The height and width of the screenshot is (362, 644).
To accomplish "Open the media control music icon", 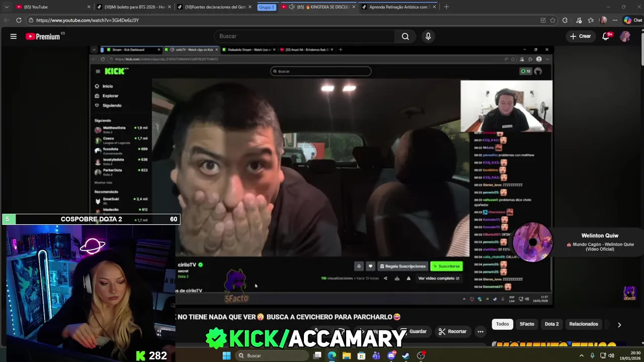I will pyautogui.click(x=579, y=20).
